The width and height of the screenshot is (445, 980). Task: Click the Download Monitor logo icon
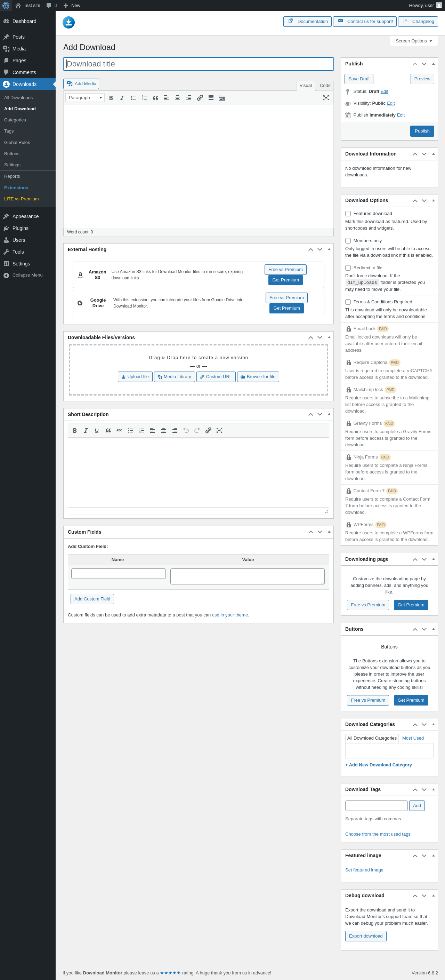[69, 23]
